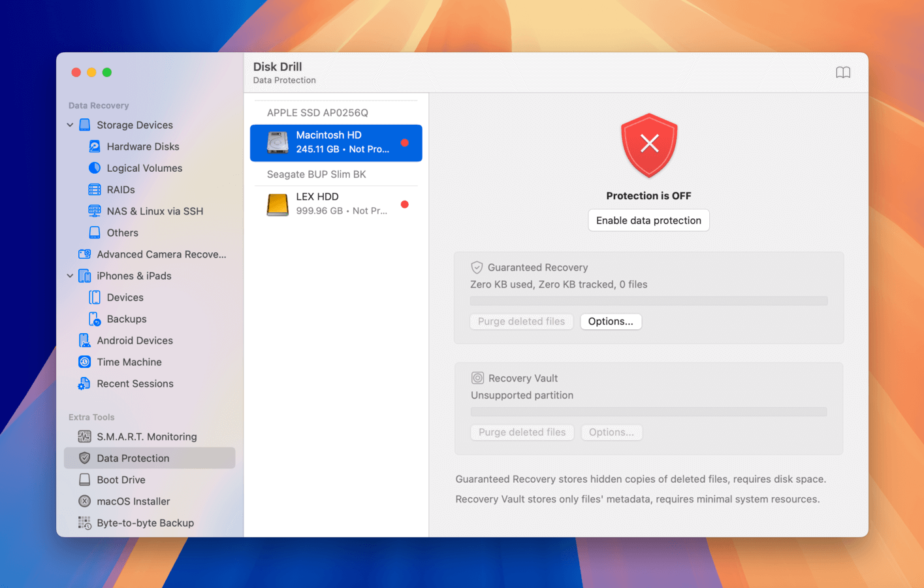Screen dimensions: 924x588
Task: Click the LEX HDD orange drive icon
Action: tap(278, 204)
